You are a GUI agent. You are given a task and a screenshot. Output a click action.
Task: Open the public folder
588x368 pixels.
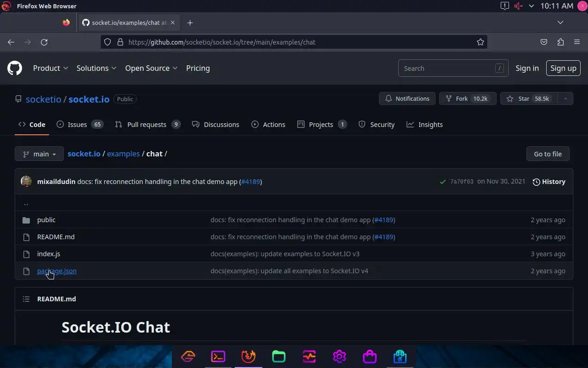click(x=46, y=220)
